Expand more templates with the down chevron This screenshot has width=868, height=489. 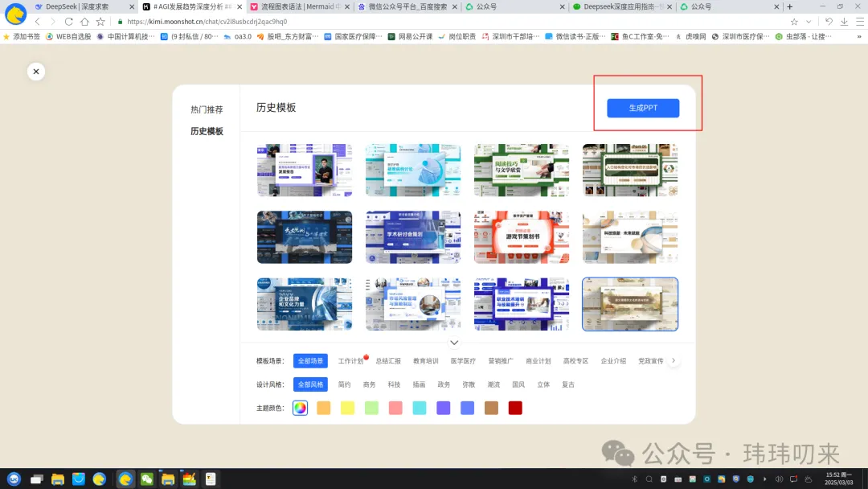coord(454,343)
